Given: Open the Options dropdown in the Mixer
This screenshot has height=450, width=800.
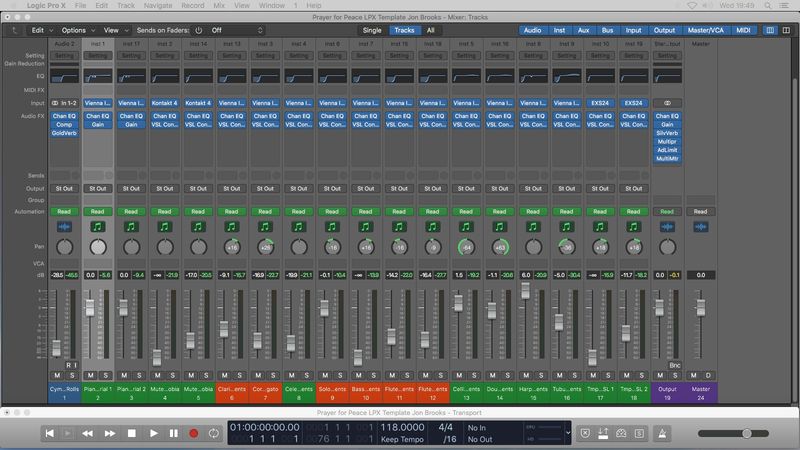Looking at the screenshot, I should click(78, 30).
